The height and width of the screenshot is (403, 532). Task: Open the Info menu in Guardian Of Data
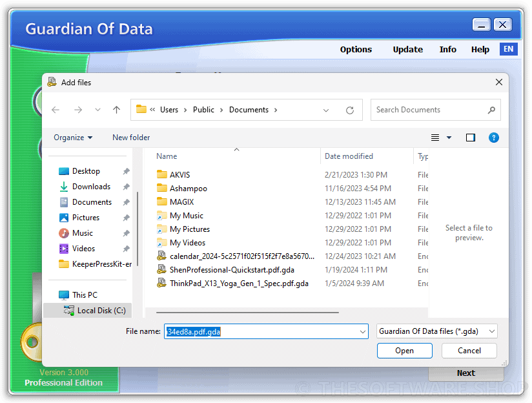point(448,50)
